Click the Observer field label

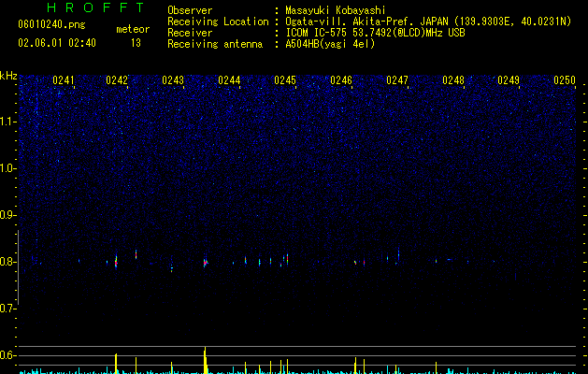pyautogui.click(x=190, y=10)
